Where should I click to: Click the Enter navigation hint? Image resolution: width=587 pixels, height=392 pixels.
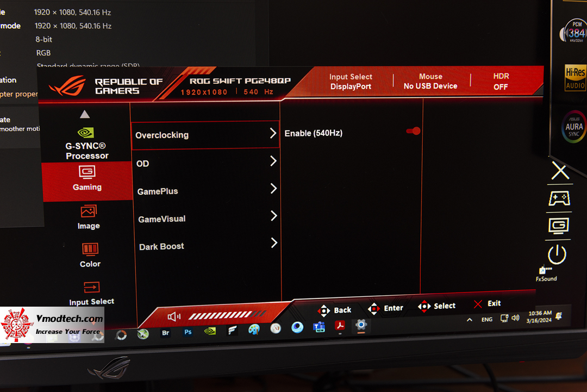[x=385, y=308]
